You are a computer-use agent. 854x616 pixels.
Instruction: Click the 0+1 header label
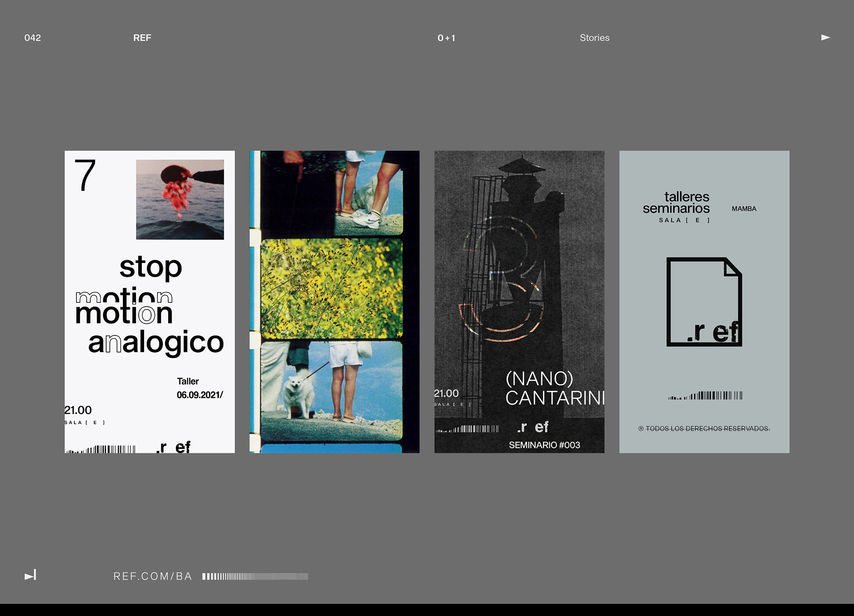click(x=446, y=38)
